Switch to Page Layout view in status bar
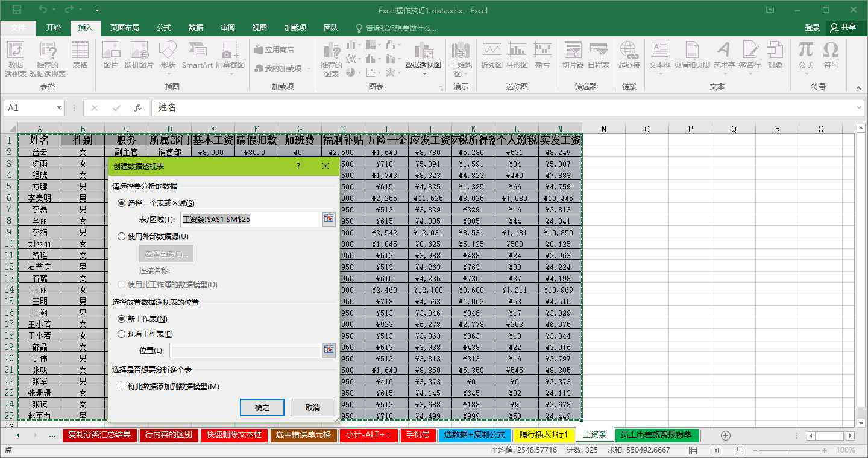The width and height of the screenshot is (868, 458). point(715,450)
